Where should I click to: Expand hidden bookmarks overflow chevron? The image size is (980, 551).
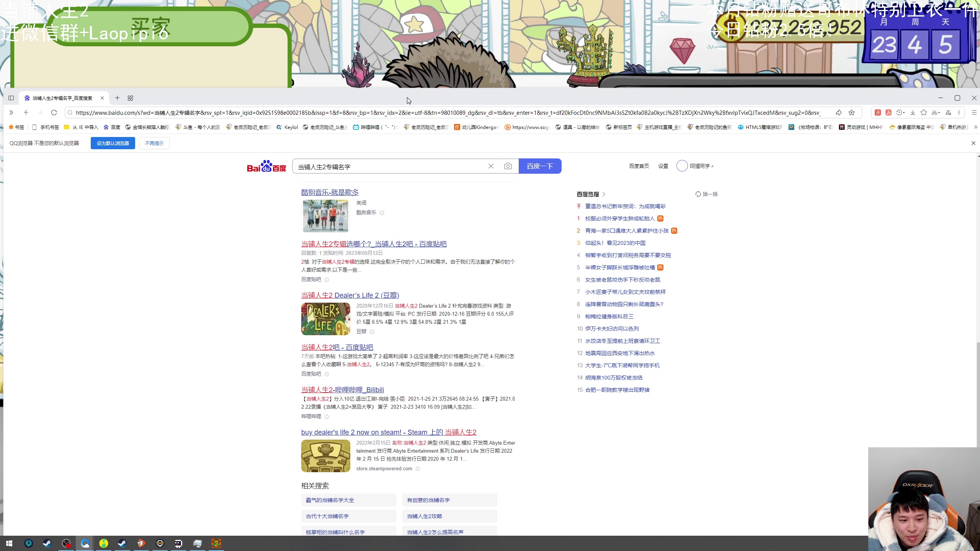point(975,127)
